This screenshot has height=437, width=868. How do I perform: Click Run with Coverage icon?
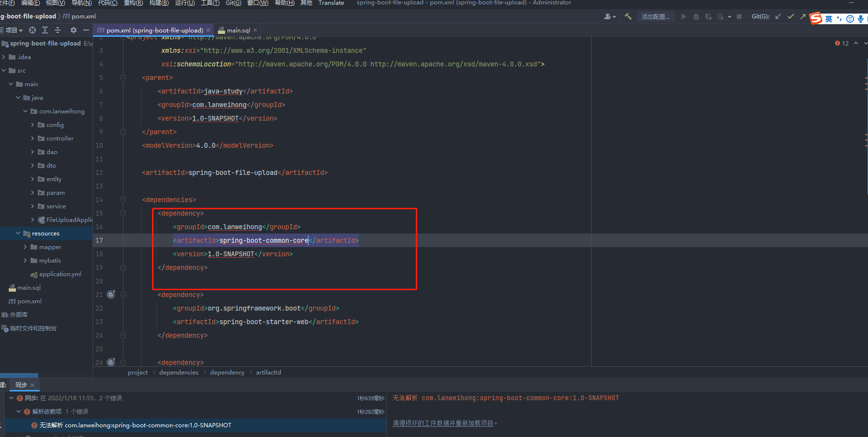708,16
